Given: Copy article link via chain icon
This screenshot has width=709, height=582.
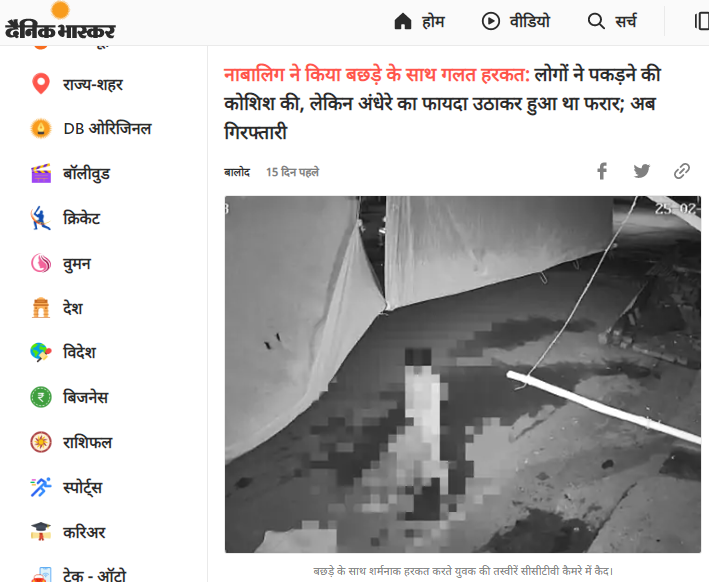Looking at the screenshot, I should (681, 171).
